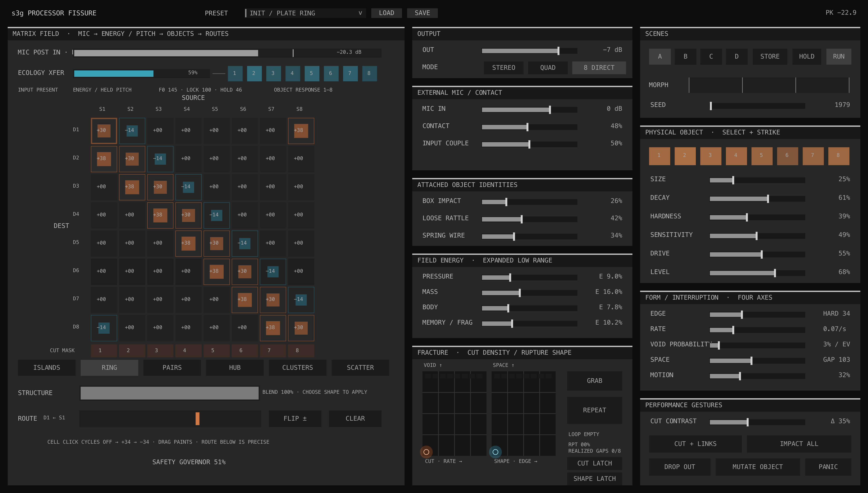Image resolution: width=868 pixels, height=493 pixels.
Task: Click the MORPH scene slider track
Action: [769, 85]
